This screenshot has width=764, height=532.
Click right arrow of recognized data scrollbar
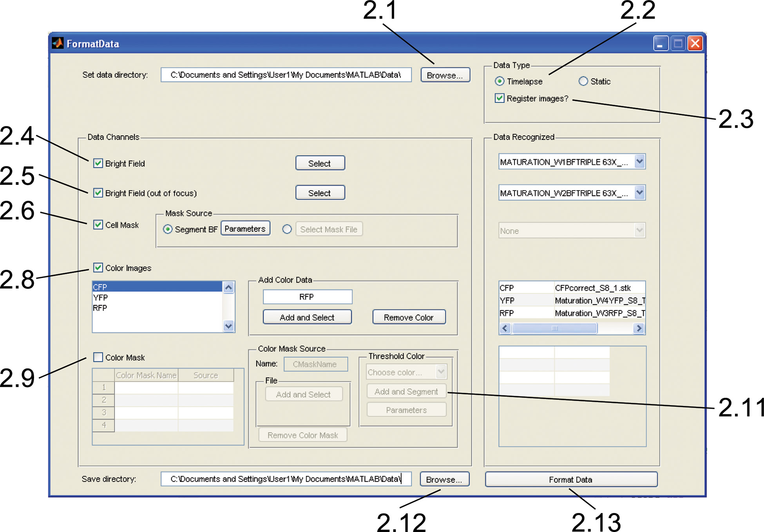click(x=639, y=328)
